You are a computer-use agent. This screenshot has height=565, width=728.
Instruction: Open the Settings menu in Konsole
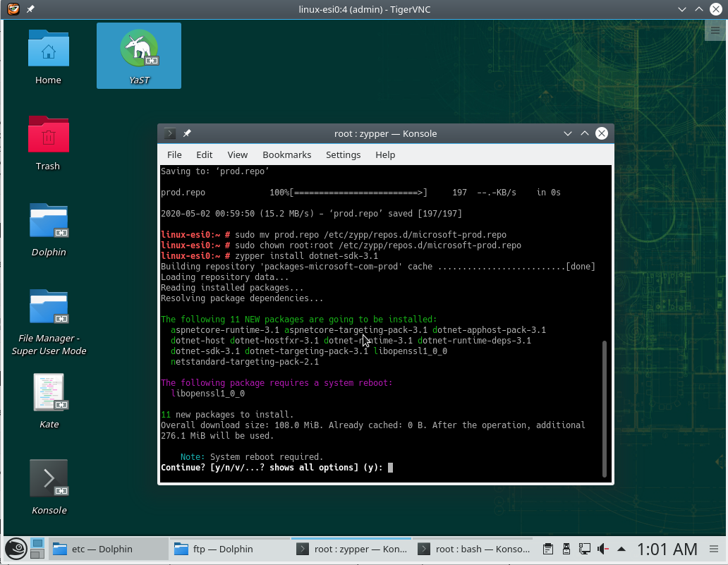tap(343, 155)
